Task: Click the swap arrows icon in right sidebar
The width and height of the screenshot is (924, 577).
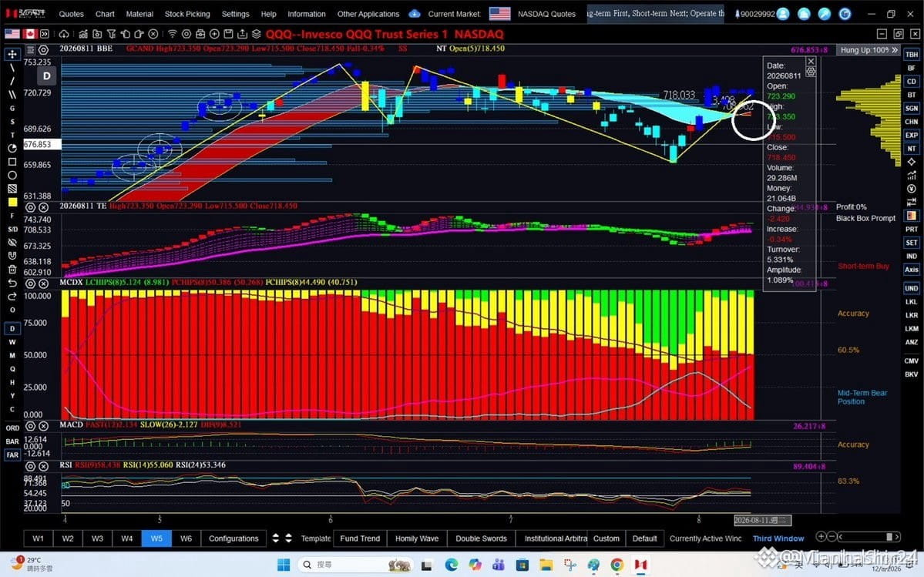Action: point(912,202)
